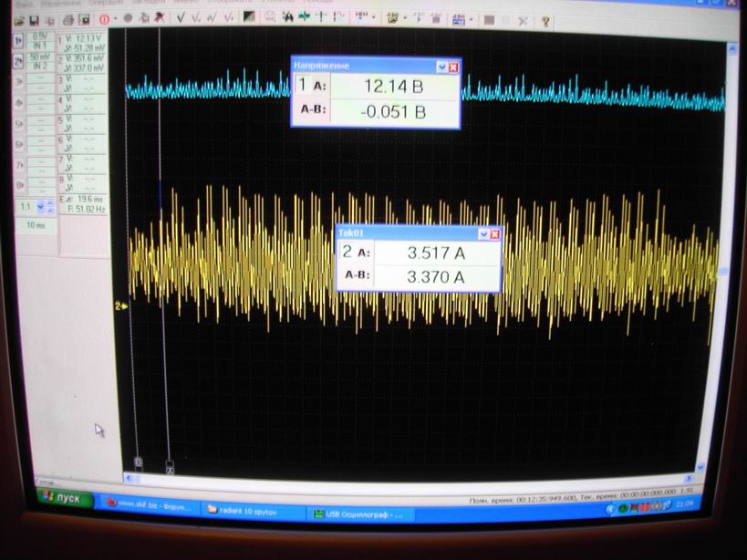Expand the Tok01 panel dropdown arrow

pos(483,234)
